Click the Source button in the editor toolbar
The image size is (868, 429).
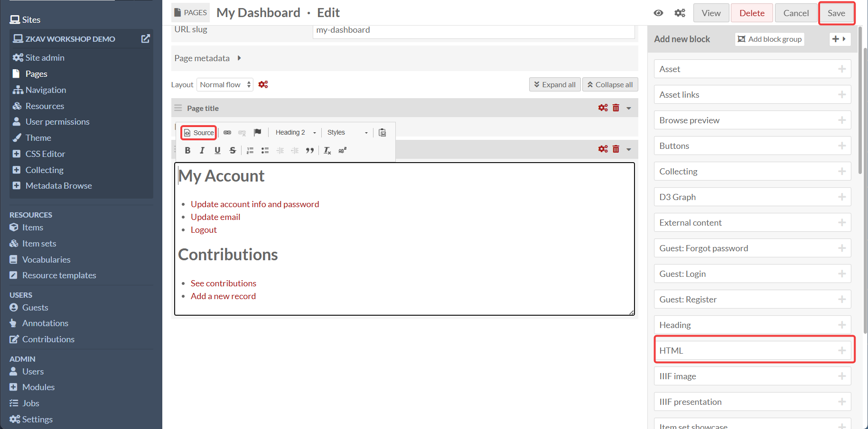point(199,133)
